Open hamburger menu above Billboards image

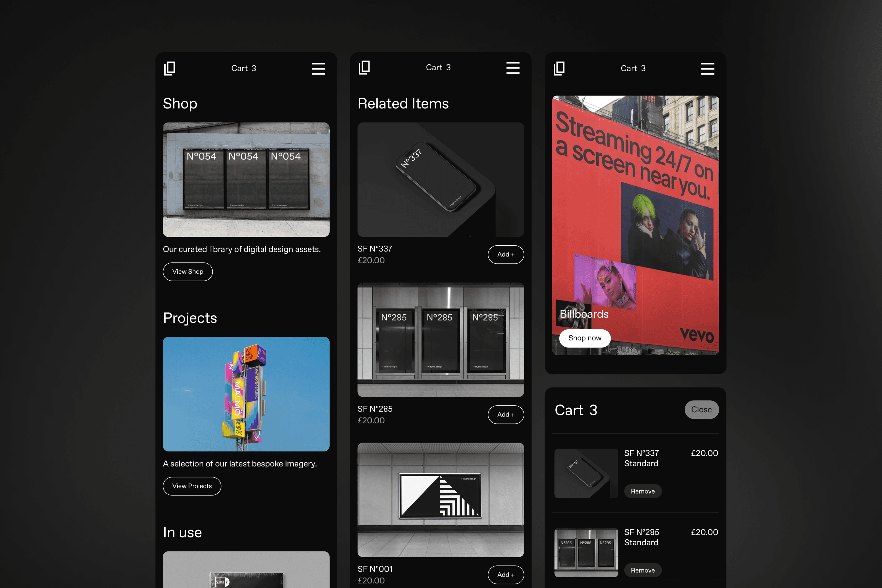707,69
